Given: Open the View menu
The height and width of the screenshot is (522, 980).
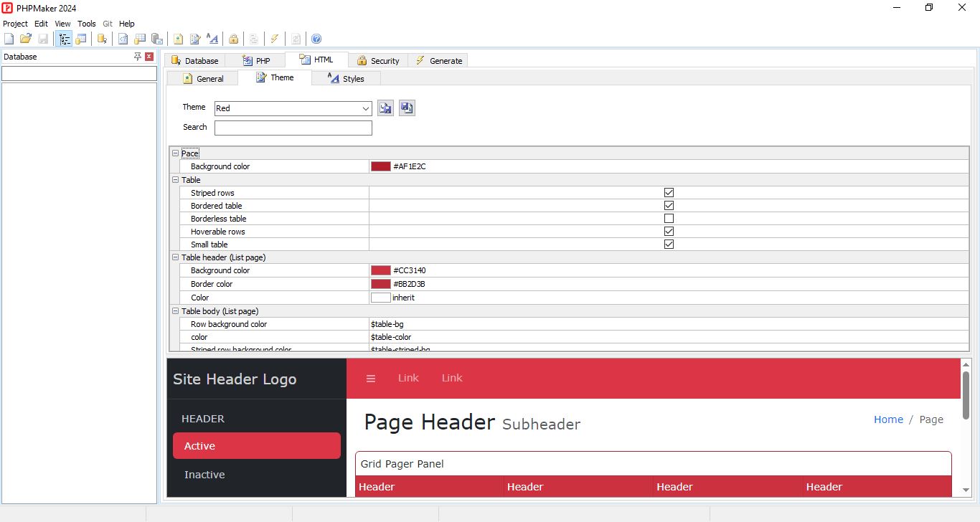Looking at the screenshot, I should click(x=62, y=24).
